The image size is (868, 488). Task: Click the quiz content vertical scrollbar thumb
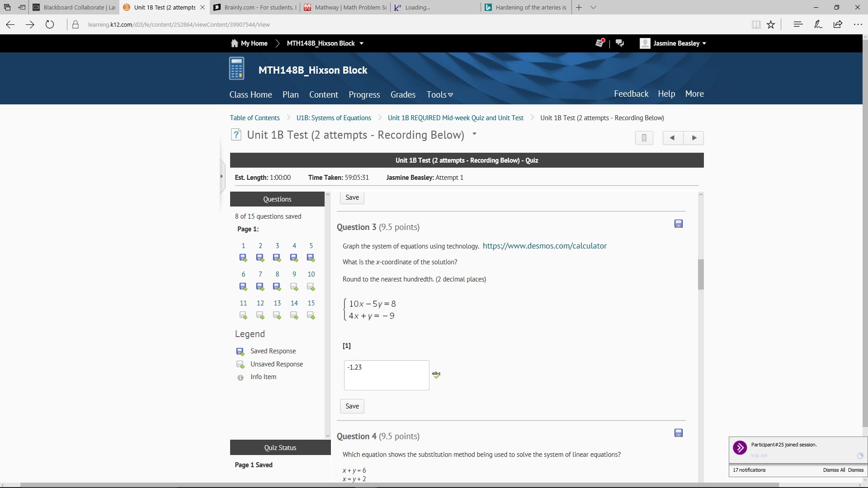[x=701, y=274]
